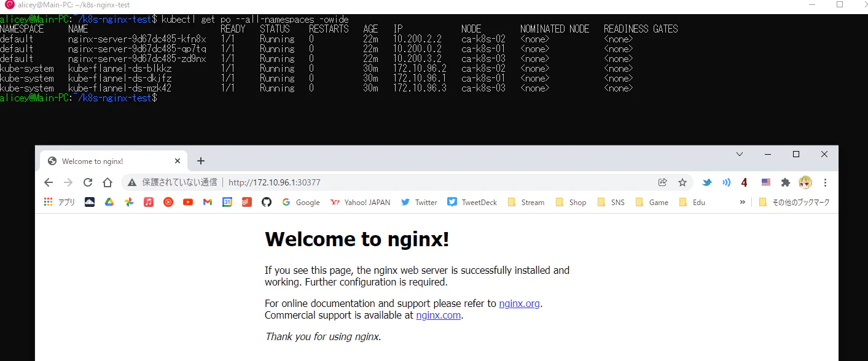Click pod name nginx-server-9d67dc485-kfn8x
This screenshot has width=868, height=361.
tap(137, 39)
